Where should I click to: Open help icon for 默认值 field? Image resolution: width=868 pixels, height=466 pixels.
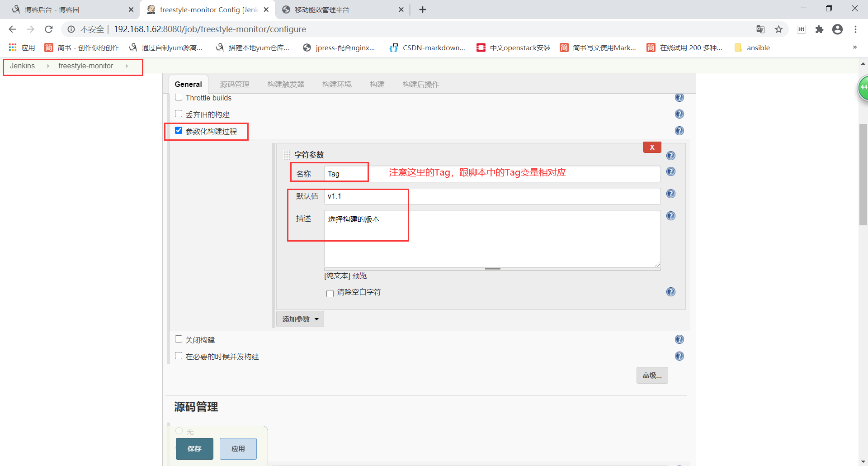671,194
